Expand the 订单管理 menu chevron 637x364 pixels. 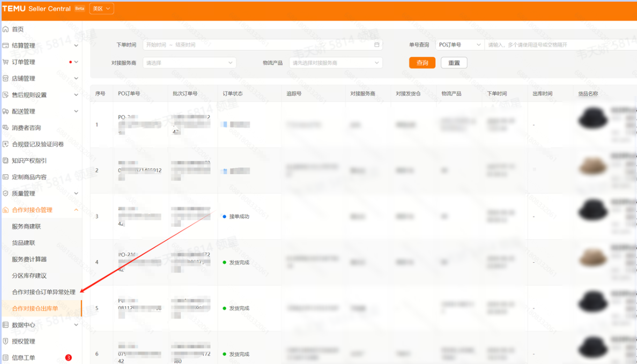76,62
